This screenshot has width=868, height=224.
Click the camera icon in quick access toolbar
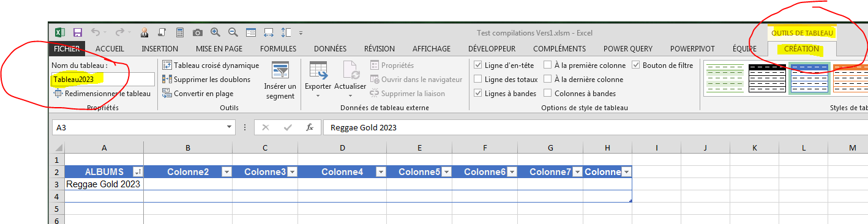coord(198,32)
